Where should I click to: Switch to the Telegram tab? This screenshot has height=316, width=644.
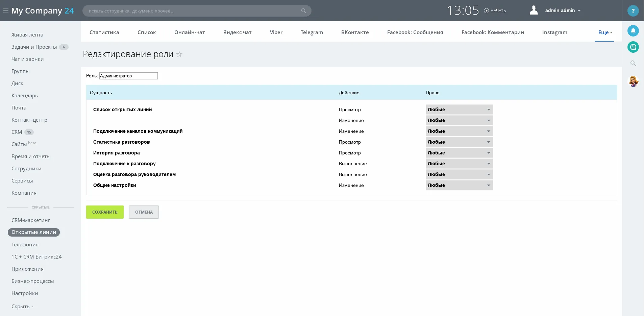[312, 32]
